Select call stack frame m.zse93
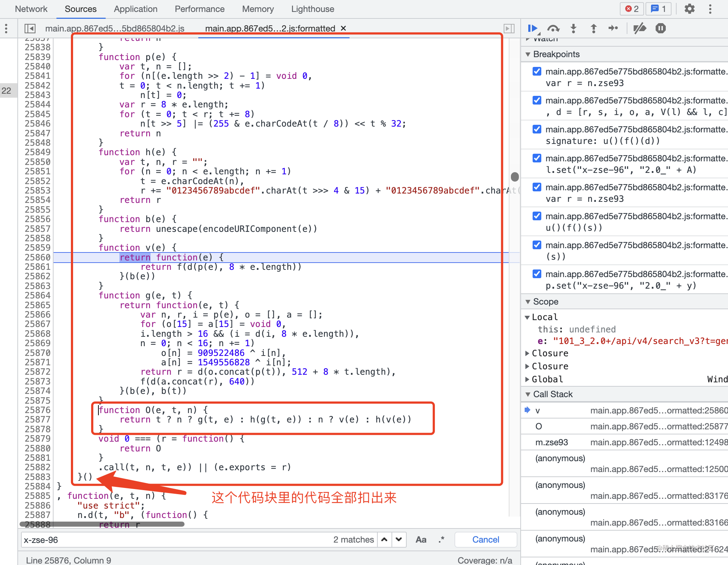Screen dimensions: 728x565 coord(625,442)
